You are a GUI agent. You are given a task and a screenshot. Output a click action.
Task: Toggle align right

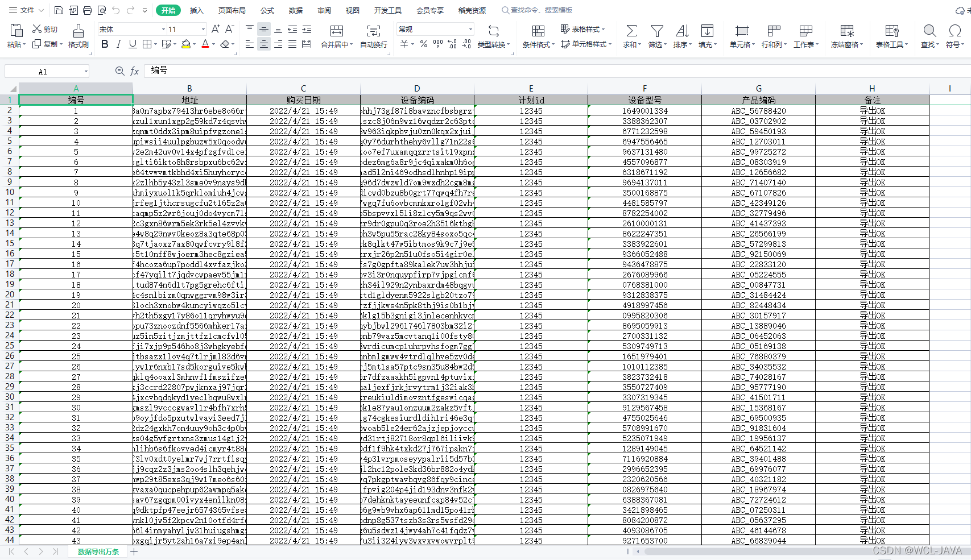(278, 44)
